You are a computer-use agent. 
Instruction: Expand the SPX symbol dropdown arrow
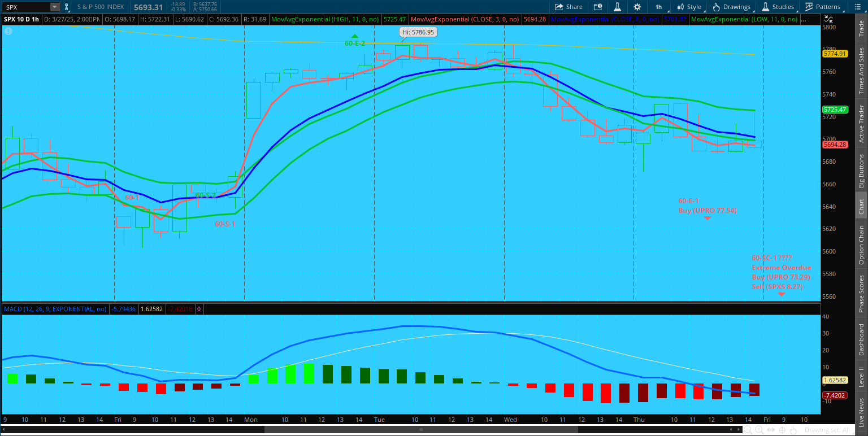point(54,7)
